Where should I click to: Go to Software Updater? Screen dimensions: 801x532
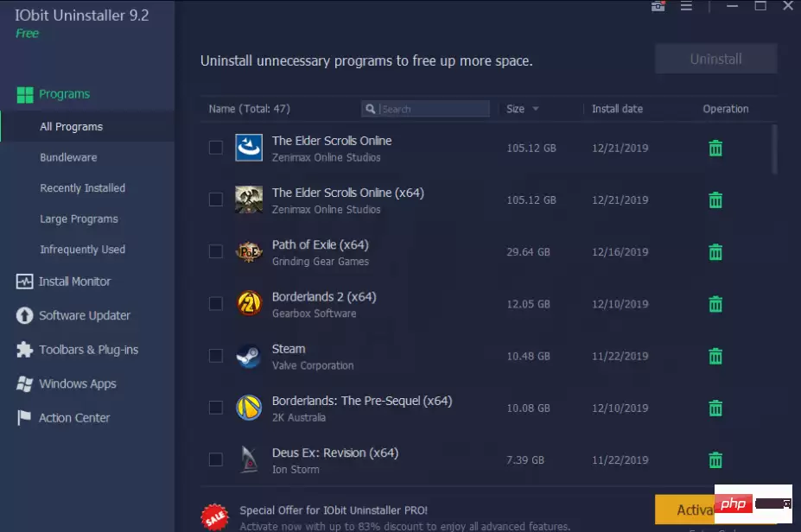pos(85,315)
